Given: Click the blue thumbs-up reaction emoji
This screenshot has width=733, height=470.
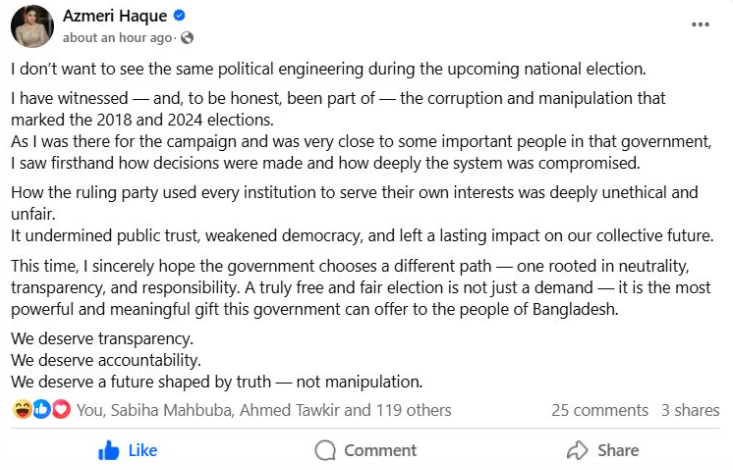Looking at the screenshot, I should tap(41, 410).
